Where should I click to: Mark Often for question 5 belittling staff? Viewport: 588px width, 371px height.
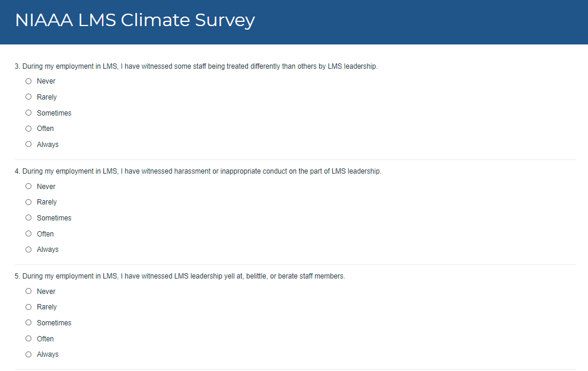point(28,338)
